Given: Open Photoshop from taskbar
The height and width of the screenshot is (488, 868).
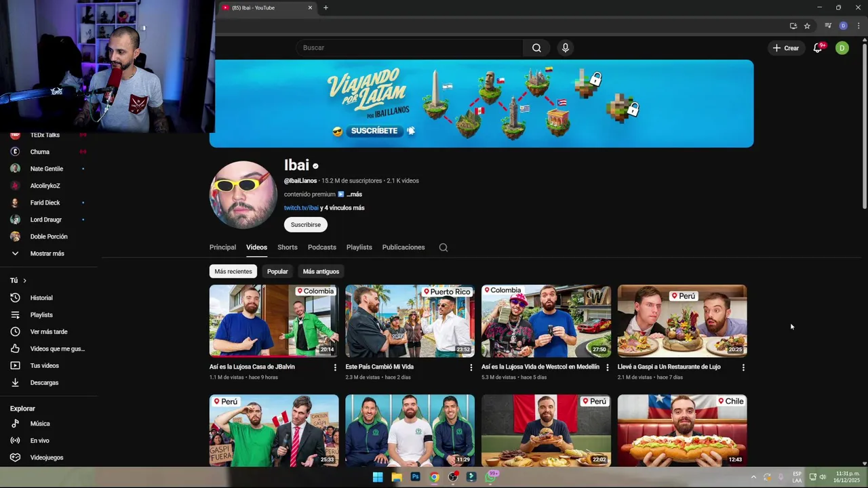Looking at the screenshot, I should (415, 477).
